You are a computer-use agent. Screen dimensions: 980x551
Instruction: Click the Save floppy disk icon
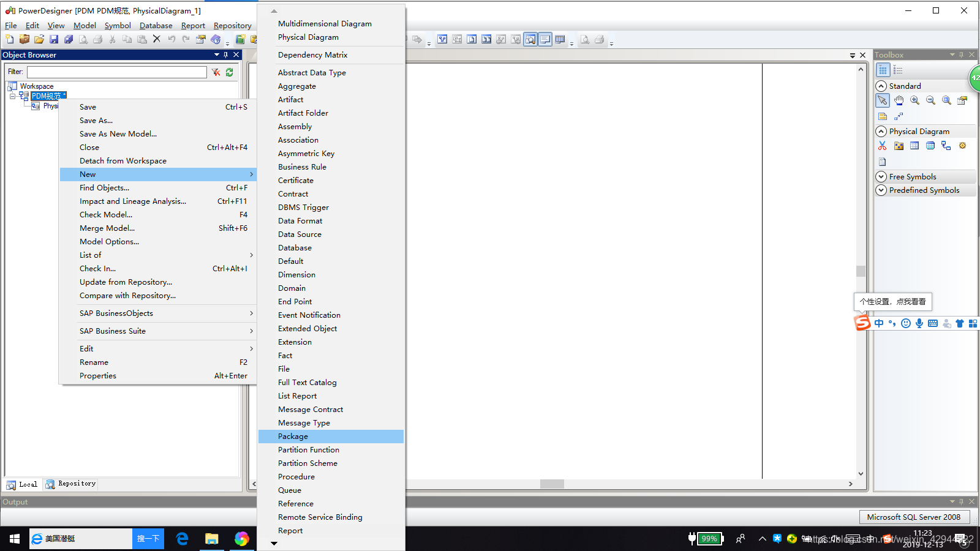pyautogui.click(x=54, y=39)
